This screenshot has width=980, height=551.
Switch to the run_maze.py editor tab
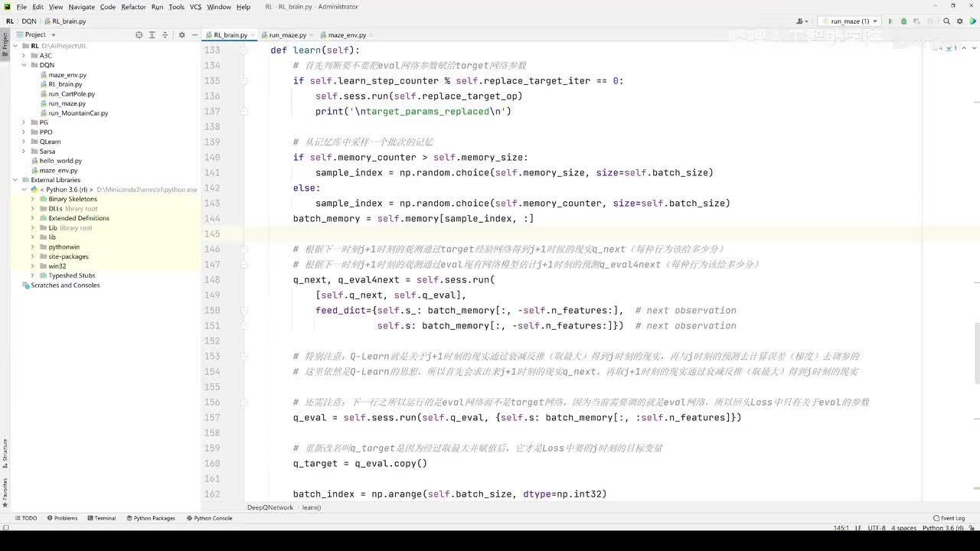click(x=288, y=35)
